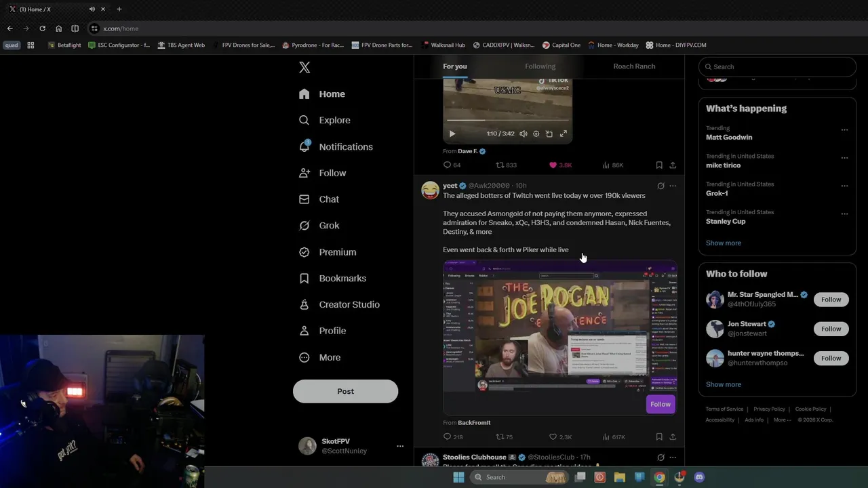
Task: Repost the post with 833 reposts
Action: (506, 165)
